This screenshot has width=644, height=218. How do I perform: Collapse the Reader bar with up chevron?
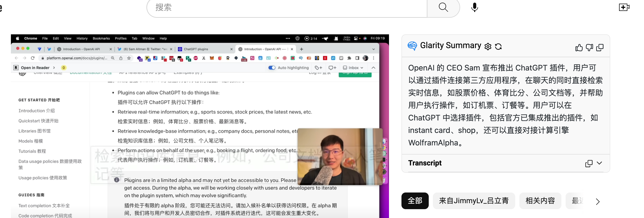[x=373, y=68]
